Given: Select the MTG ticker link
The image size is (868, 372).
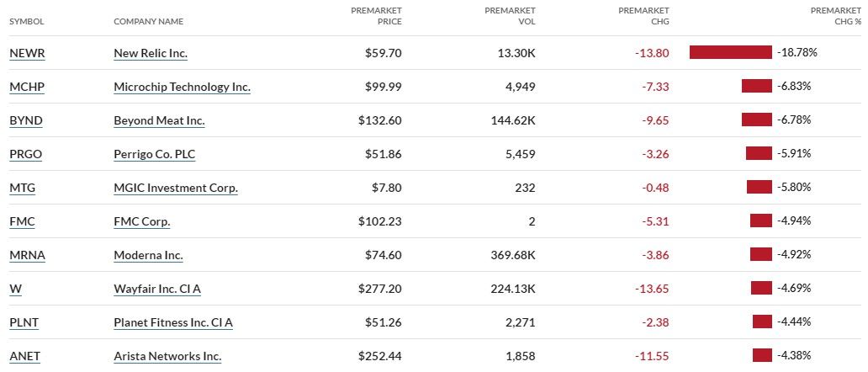Looking at the screenshot, I should click(x=22, y=188).
